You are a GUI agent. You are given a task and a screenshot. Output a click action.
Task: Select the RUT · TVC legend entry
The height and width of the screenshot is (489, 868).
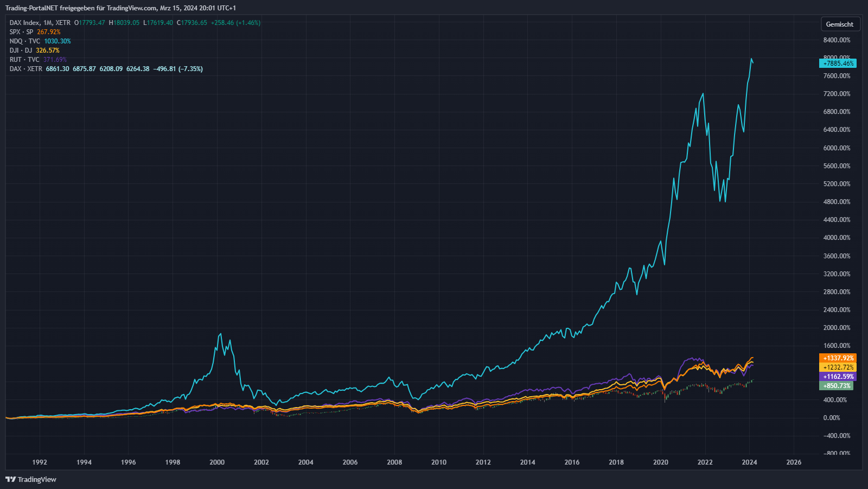click(24, 60)
